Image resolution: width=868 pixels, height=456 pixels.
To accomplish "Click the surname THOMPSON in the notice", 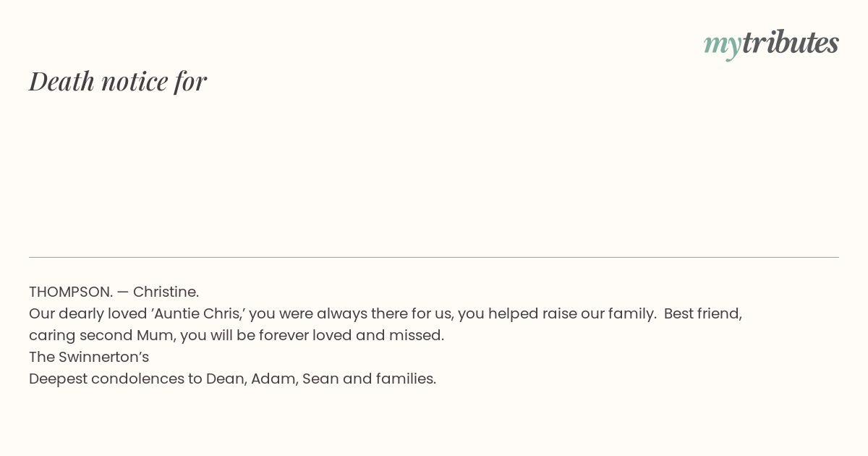I will point(71,292).
